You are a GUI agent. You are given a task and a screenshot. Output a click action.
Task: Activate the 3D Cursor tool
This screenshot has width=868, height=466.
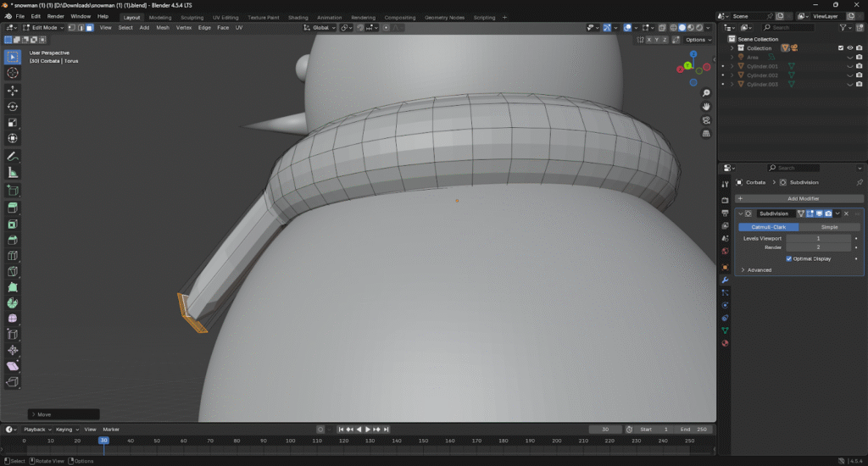[13, 74]
